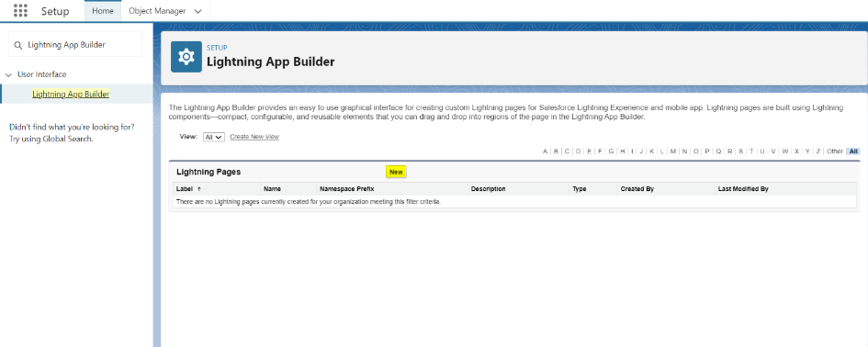The height and width of the screenshot is (347, 868).
Task: Select the All alphabet filter
Action: 853,151
